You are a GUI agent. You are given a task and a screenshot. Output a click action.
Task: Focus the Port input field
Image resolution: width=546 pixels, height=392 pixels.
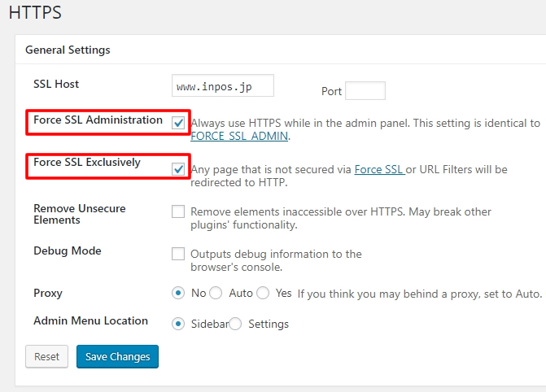[x=365, y=90]
